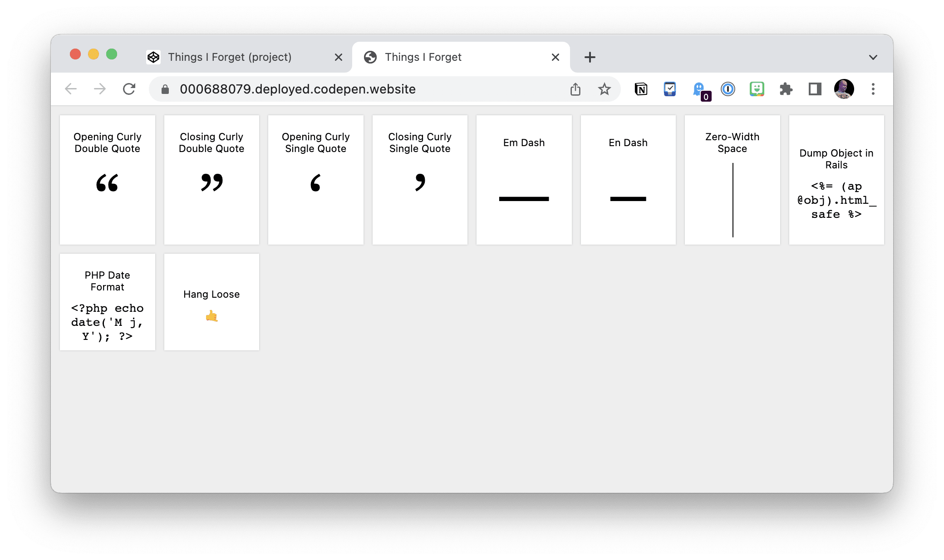Switch to Things I Forget (project) tab
Screen dimensions: 944x560
(x=245, y=57)
